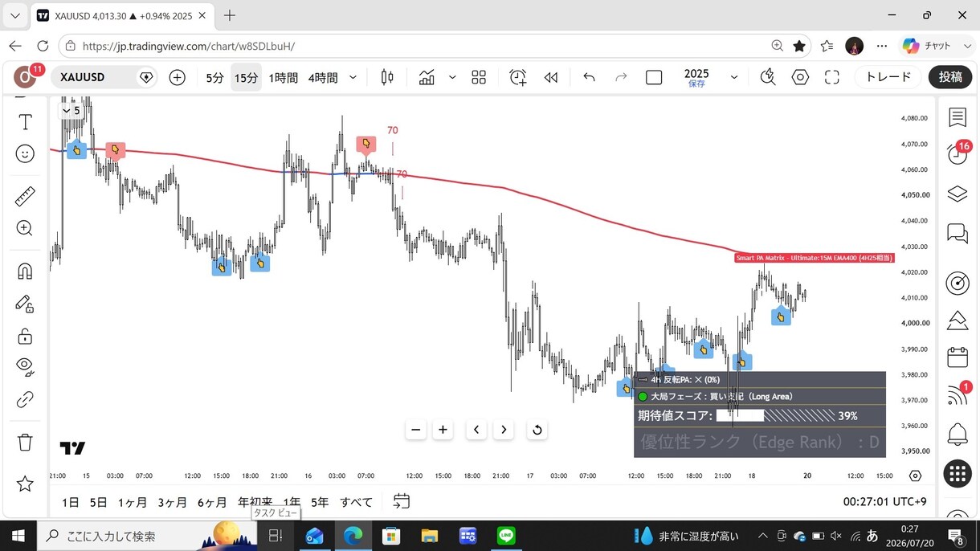
Task: Open the watchlist panel in right sidebar
Action: tap(958, 117)
